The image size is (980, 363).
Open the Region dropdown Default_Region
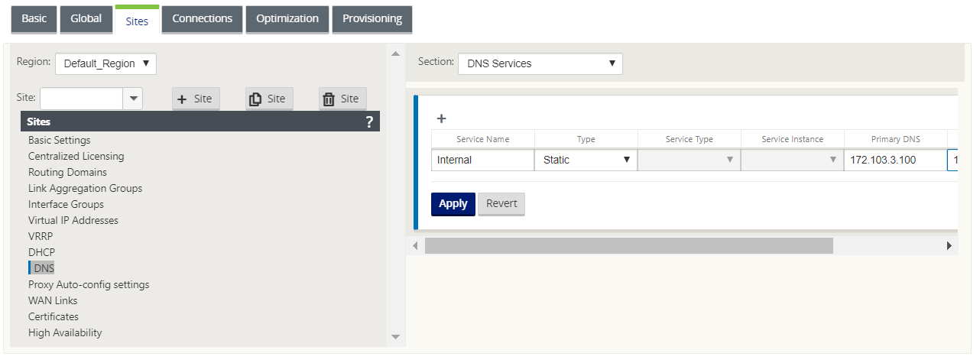(105, 63)
